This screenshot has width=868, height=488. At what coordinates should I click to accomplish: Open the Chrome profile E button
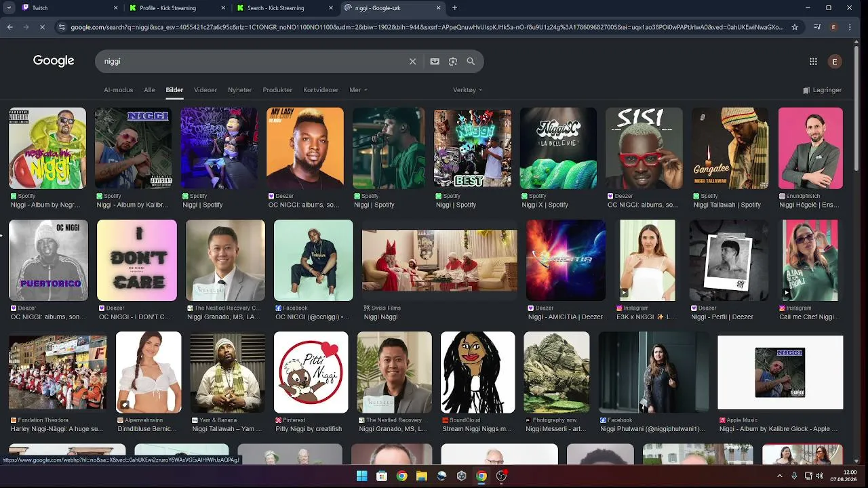pos(833,27)
